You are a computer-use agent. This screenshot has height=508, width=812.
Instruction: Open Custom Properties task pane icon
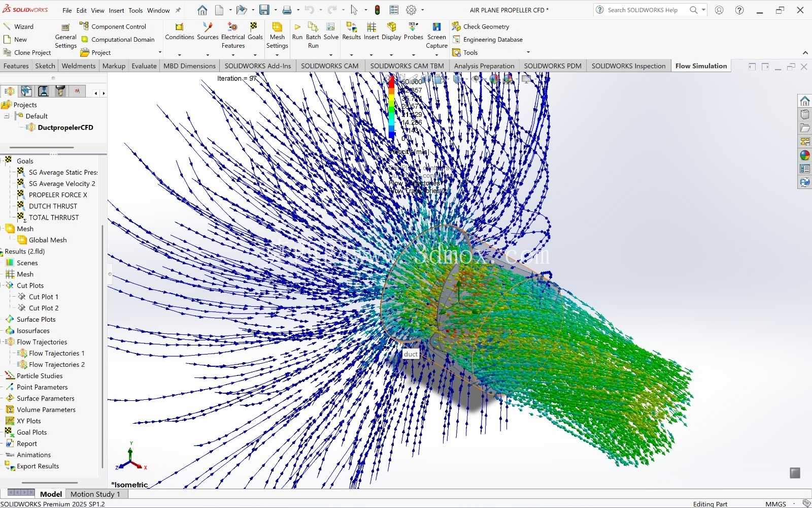(805, 169)
